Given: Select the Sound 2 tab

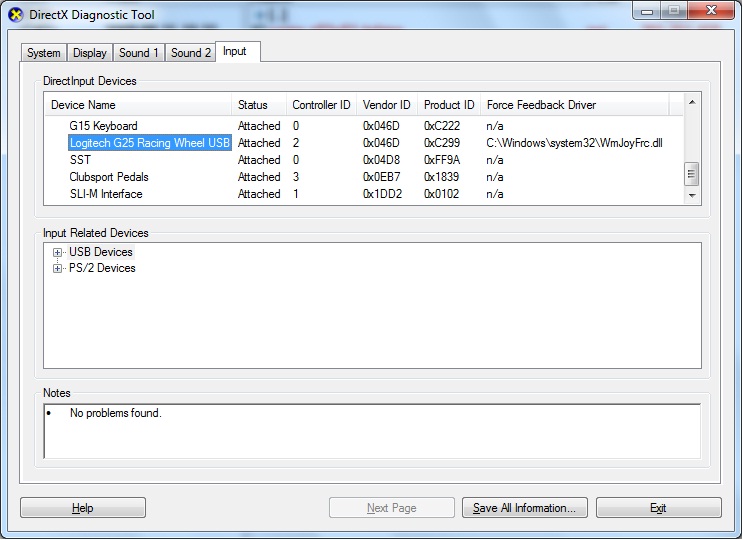Looking at the screenshot, I should (191, 53).
